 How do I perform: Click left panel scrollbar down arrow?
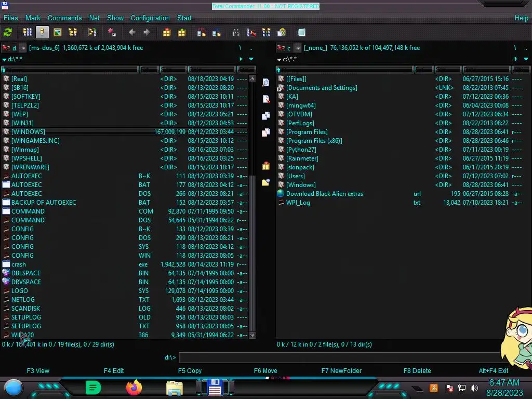252,335
